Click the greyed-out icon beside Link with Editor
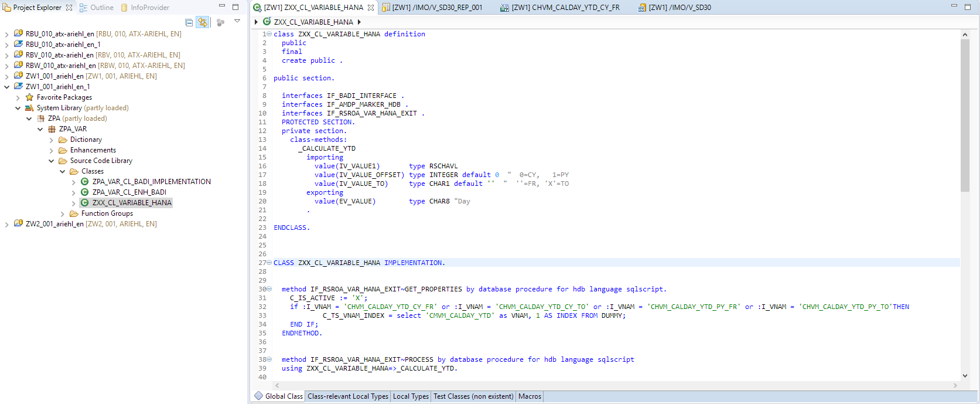The height and width of the screenshot is (404, 980). click(220, 22)
